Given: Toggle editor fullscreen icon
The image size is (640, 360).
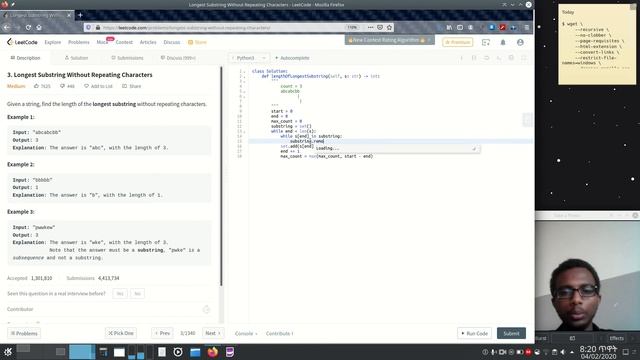Looking at the screenshot, I should [524, 58].
